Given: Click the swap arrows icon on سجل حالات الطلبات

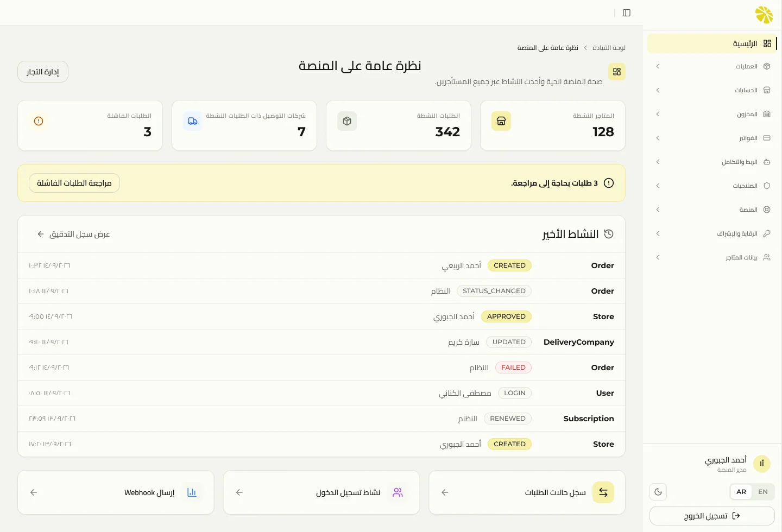Looking at the screenshot, I should click(x=603, y=492).
